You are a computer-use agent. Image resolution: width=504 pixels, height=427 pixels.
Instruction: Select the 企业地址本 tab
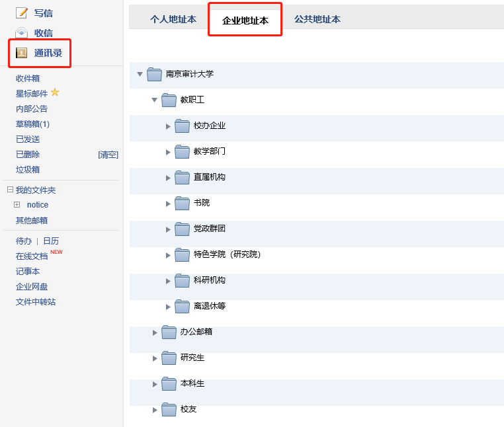245,20
